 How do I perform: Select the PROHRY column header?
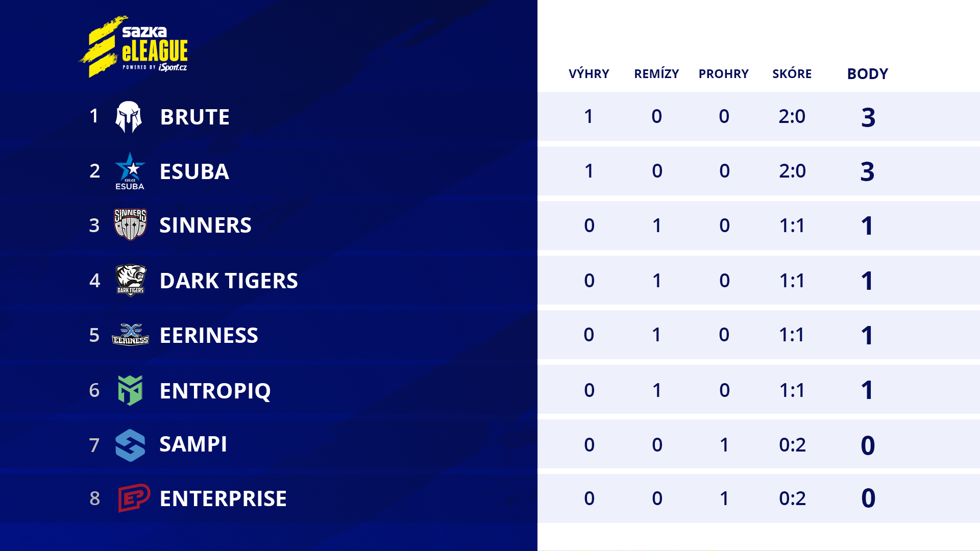tap(723, 74)
